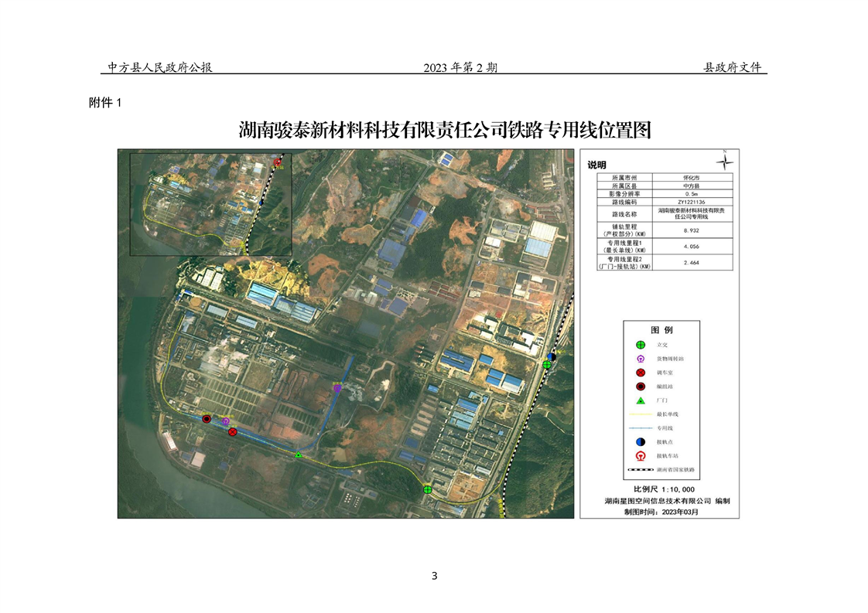This screenshot has height=613, width=868.
Task: Click the red 接轨车站 legend icon
Action: click(x=641, y=456)
